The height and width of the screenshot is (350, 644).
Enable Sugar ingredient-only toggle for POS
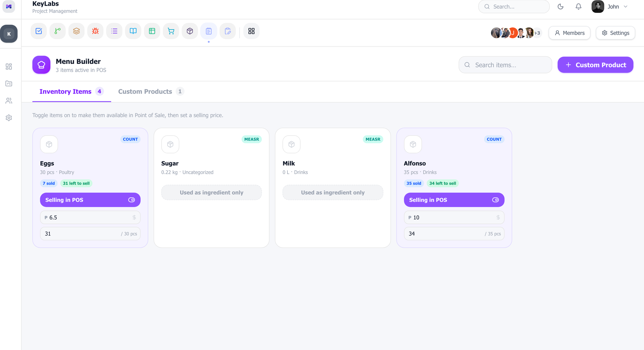point(211,192)
